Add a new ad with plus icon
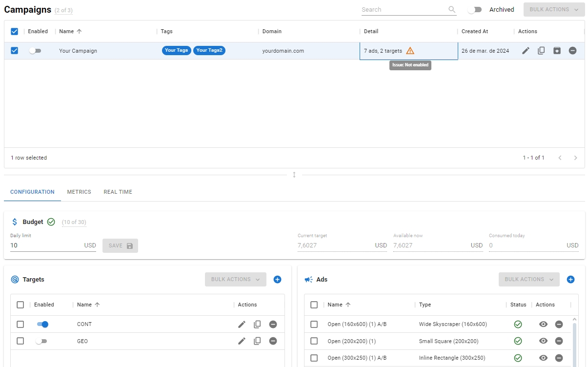This screenshot has width=588, height=367. point(570,280)
